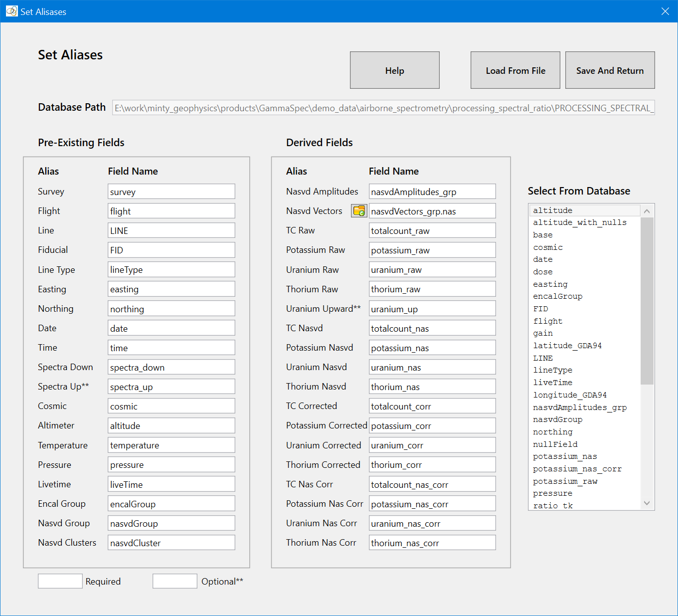Choose potassium_raw from database list
The height and width of the screenshot is (616, 678).
coord(565,481)
